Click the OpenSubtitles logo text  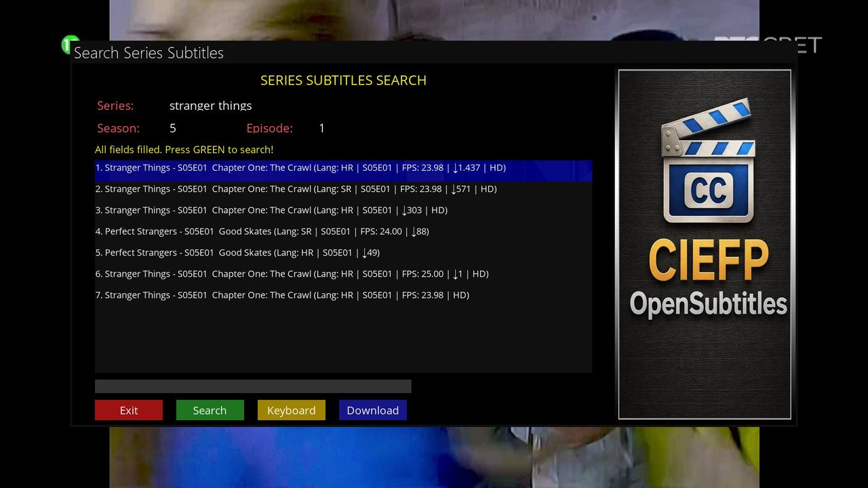(x=708, y=304)
